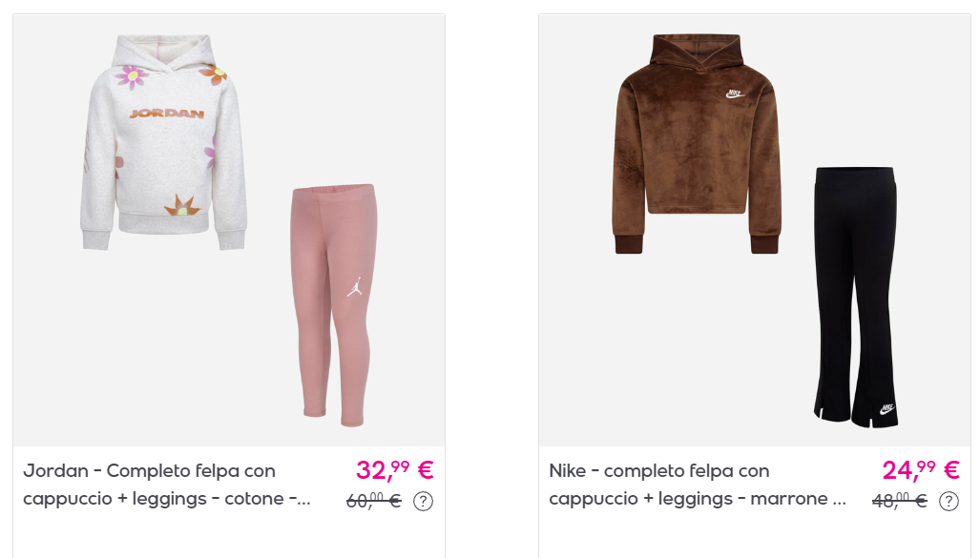Open the black Nike flared leggings image

coord(856,298)
